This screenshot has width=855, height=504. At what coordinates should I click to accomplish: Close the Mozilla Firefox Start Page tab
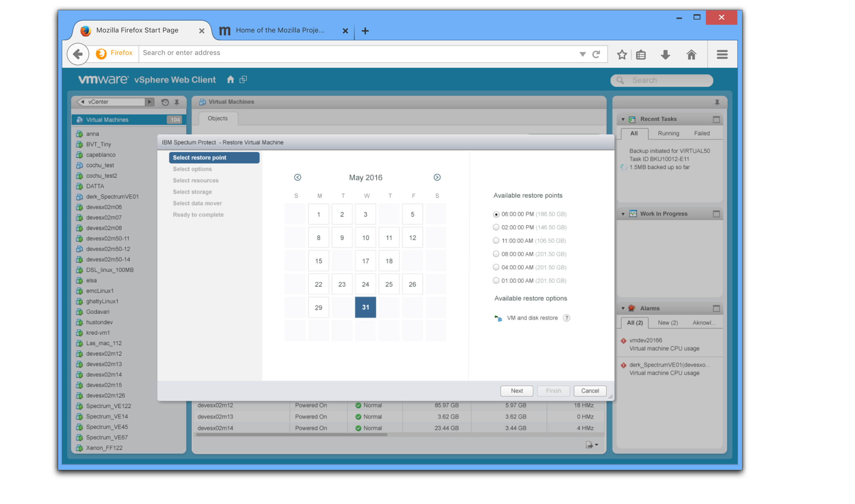click(202, 31)
